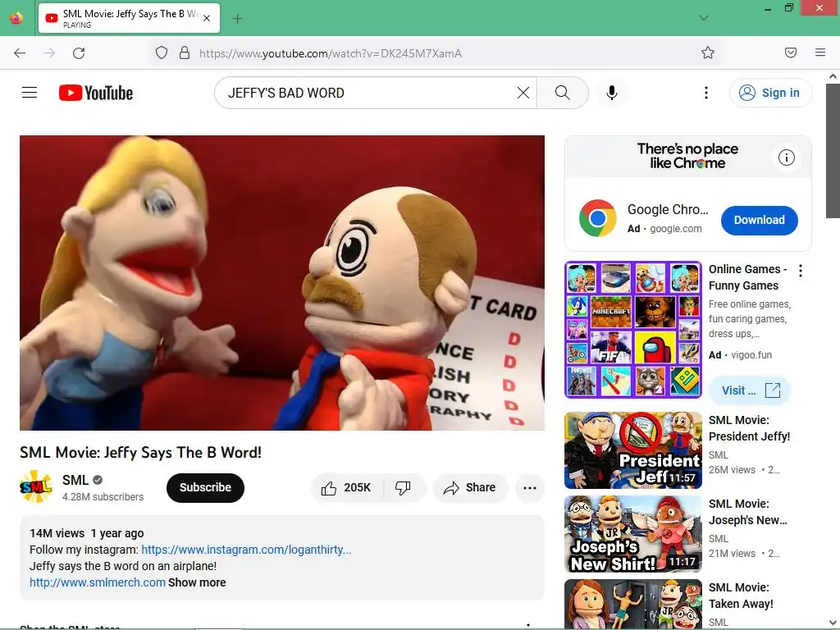Viewport: 840px width, 630px height.
Task: Open the Online Games ad options menu
Action: tap(801, 271)
